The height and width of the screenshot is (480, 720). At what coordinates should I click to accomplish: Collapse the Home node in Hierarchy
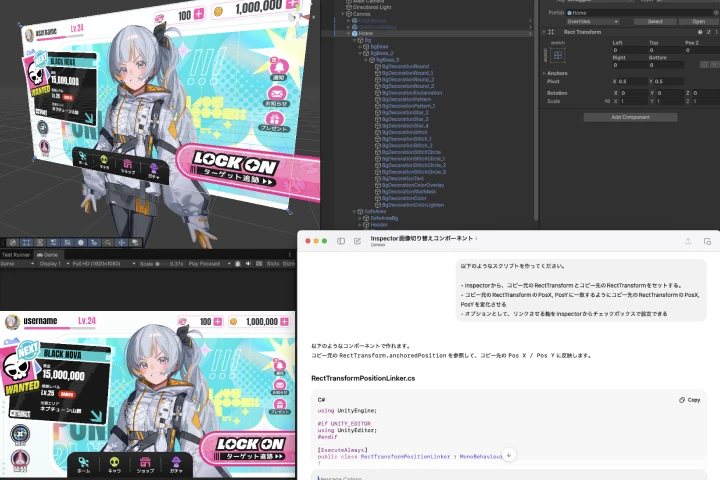(349, 34)
